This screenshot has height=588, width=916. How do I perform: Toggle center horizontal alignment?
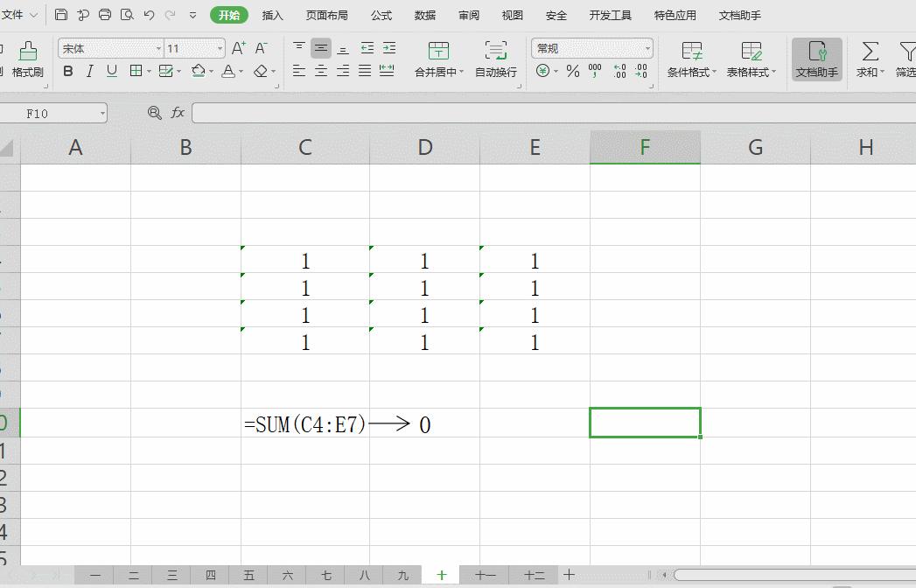321,71
